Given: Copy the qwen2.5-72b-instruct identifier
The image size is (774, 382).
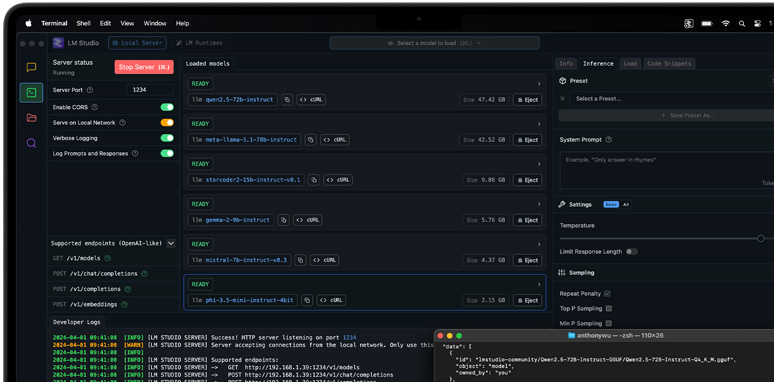Looking at the screenshot, I should click(x=287, y=100).
